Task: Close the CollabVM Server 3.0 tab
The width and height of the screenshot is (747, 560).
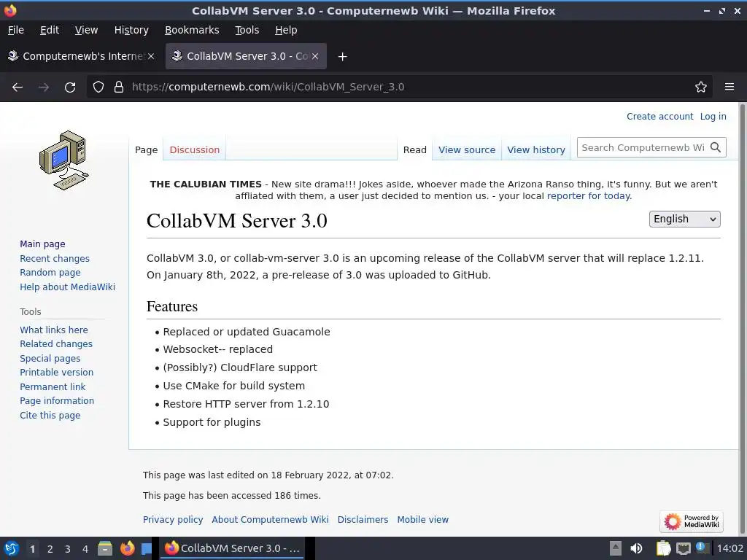Action: coord(315,56)
